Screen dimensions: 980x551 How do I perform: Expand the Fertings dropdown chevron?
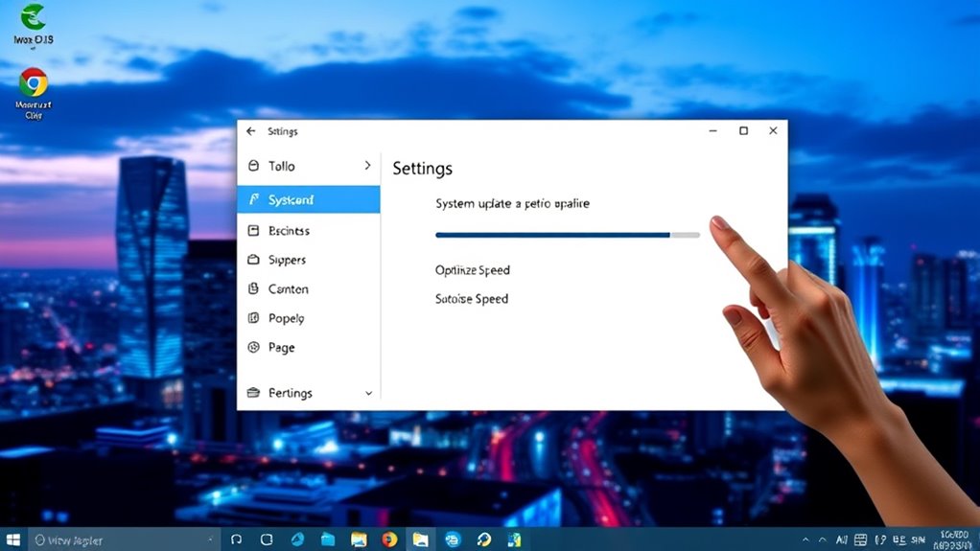point(369,393)
